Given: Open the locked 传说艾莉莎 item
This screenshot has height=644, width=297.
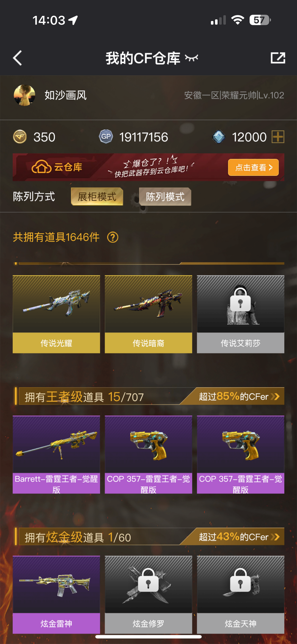Looking at the screenshot, I should pyautogui.click(x=241, y=314).
